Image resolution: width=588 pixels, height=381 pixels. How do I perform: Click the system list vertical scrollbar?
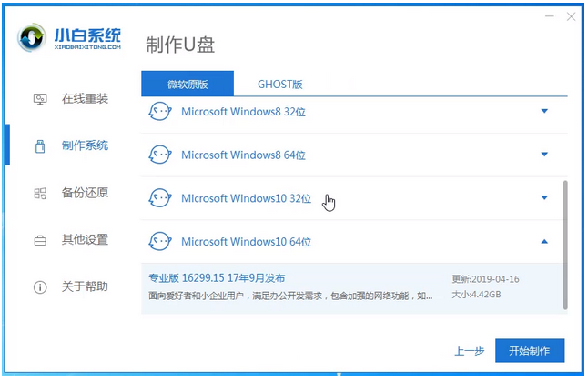tap(567, 241)
